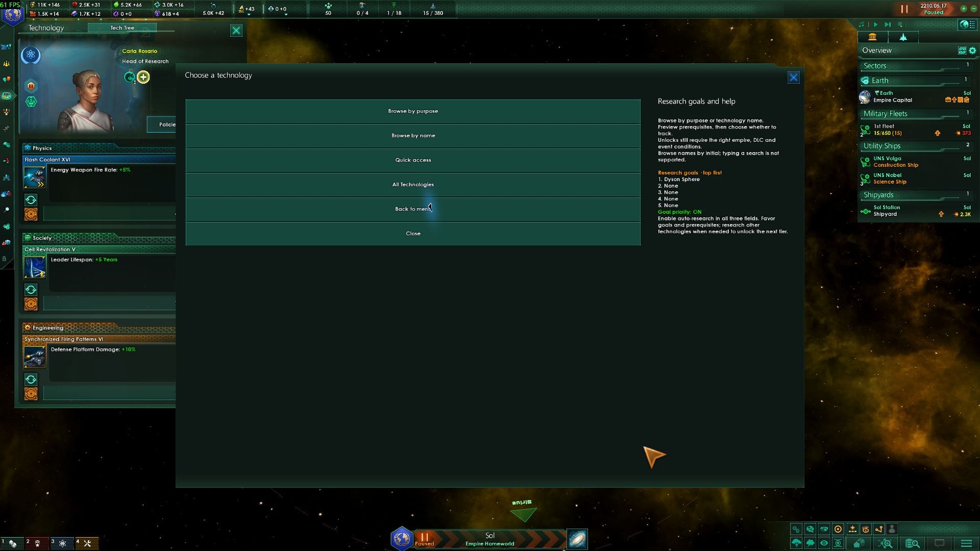Open the galaxy map view icon
The width and height of the screenshot is (980, 551).
pyautogui.click(x=577, y=539)
